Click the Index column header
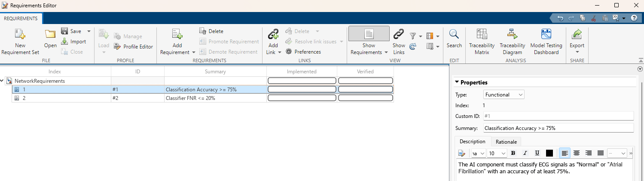644x181 pixels. tap(55, 72)
